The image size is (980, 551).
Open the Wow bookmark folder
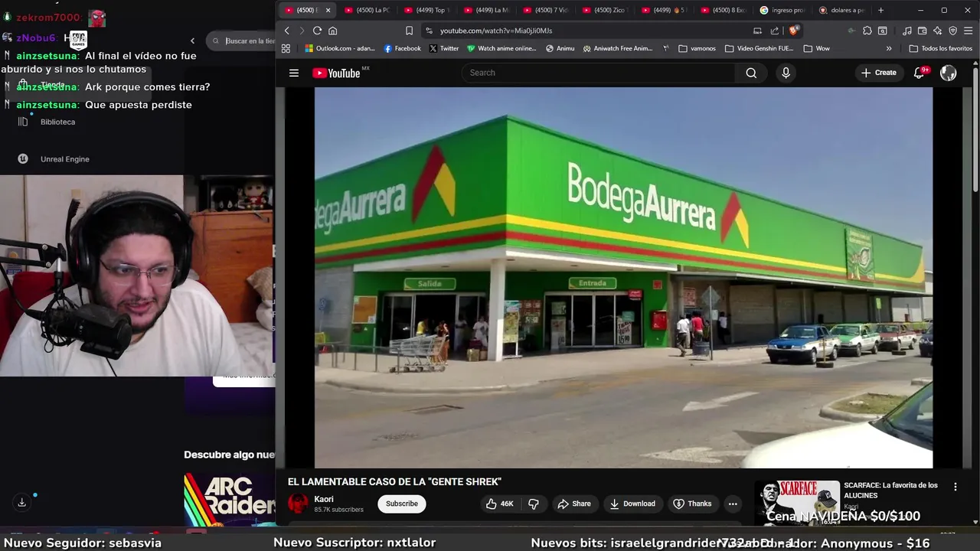tap(816, 48)
